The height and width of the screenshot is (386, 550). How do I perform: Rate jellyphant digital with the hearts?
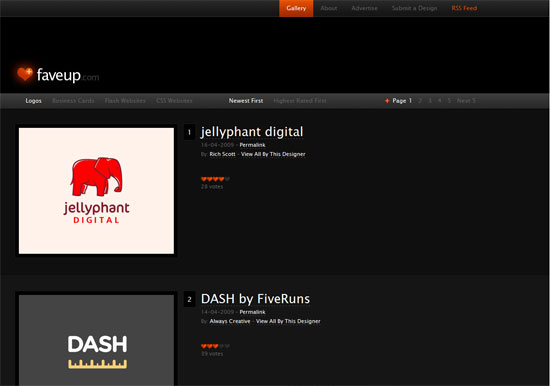click(215, 179)
